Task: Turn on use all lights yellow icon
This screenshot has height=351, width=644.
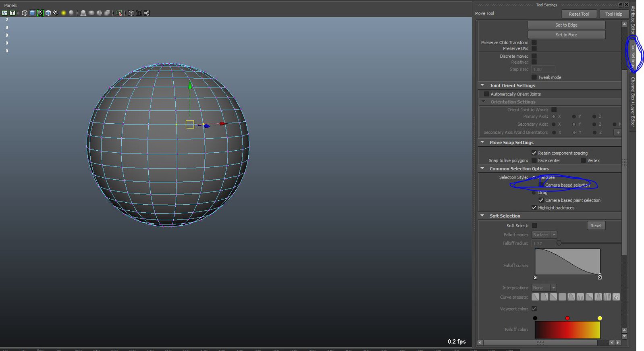Action: pyautogui.click(x=63, y=13)
